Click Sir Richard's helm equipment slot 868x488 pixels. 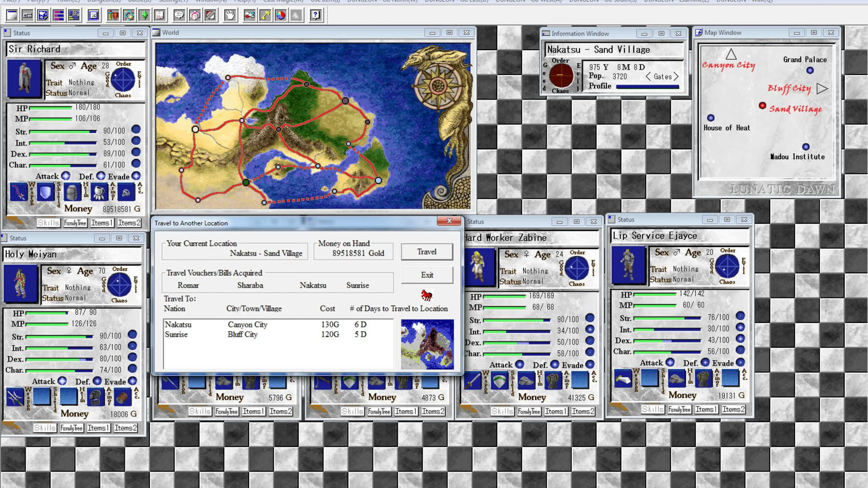click(x=71, y=192)
